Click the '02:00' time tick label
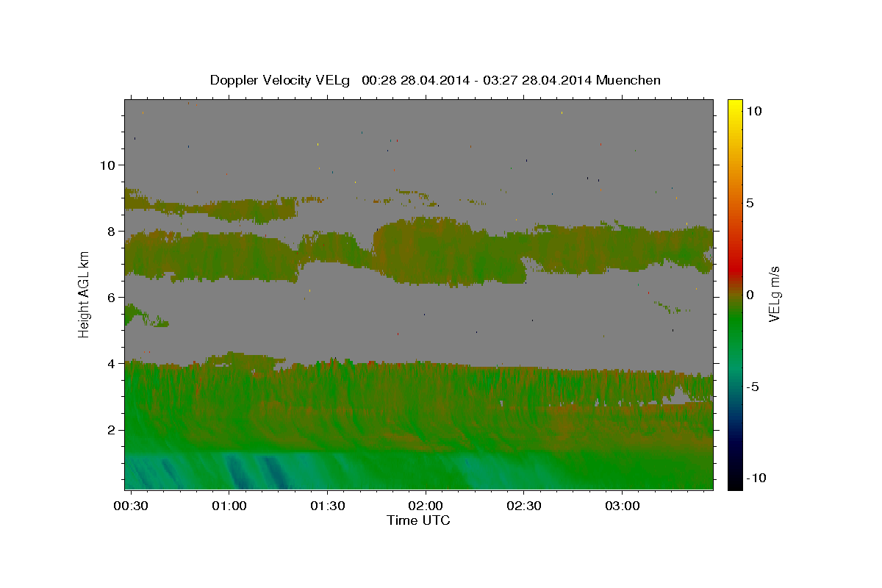882x588 pixels. 426,506
